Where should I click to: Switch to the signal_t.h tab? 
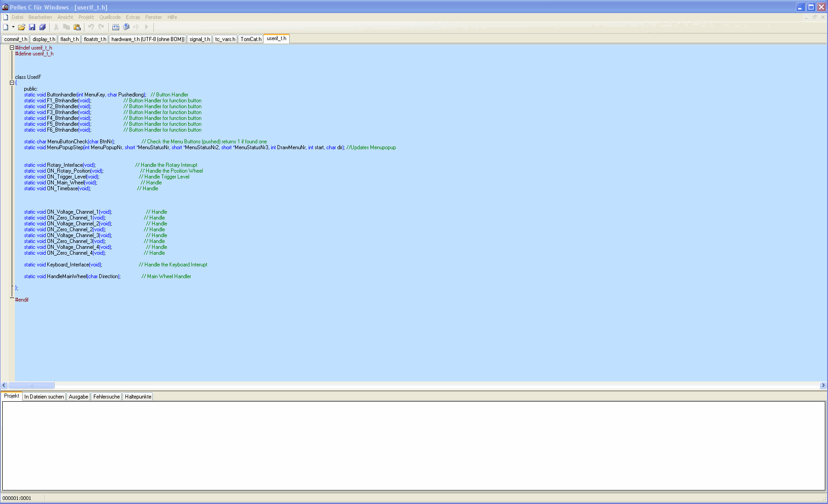click(199, 39)
